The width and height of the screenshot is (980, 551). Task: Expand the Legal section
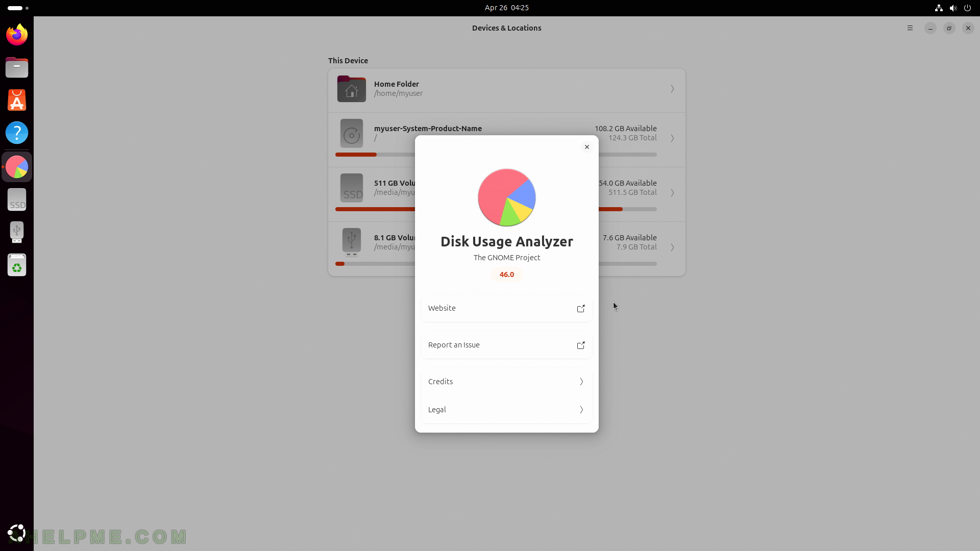pyautogui.click(x=506, y=410)
